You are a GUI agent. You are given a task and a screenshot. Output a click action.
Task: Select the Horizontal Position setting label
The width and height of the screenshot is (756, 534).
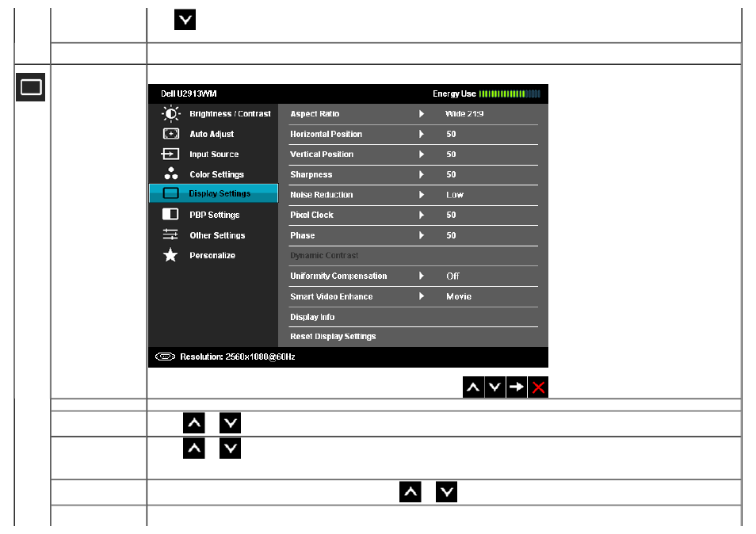[x=326, y=134]
